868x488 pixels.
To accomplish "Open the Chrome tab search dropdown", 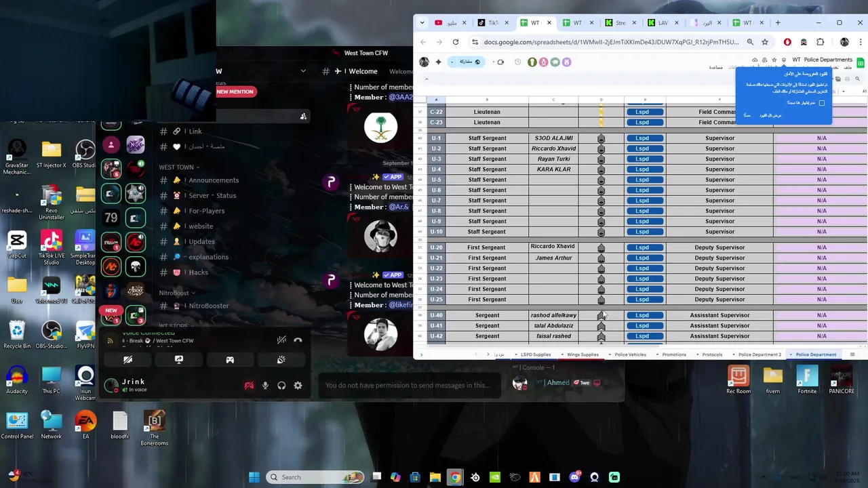I will tap(422, 22).
